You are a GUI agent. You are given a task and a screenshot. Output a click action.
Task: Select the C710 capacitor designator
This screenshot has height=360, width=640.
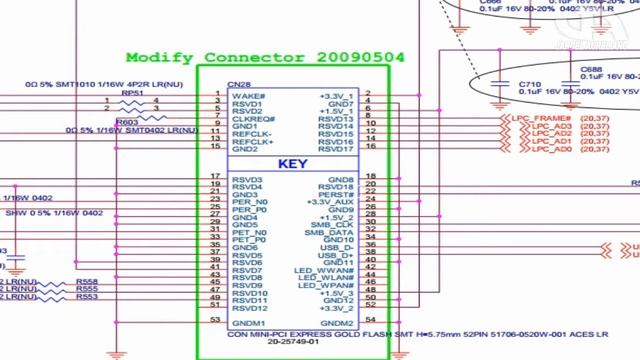pyautogui.click(x=530, y=84)
